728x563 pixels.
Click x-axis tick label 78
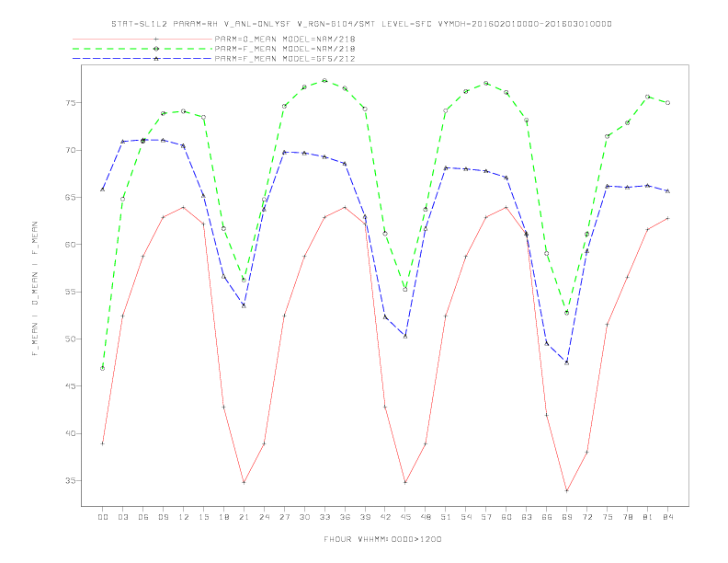coord(628,517)
